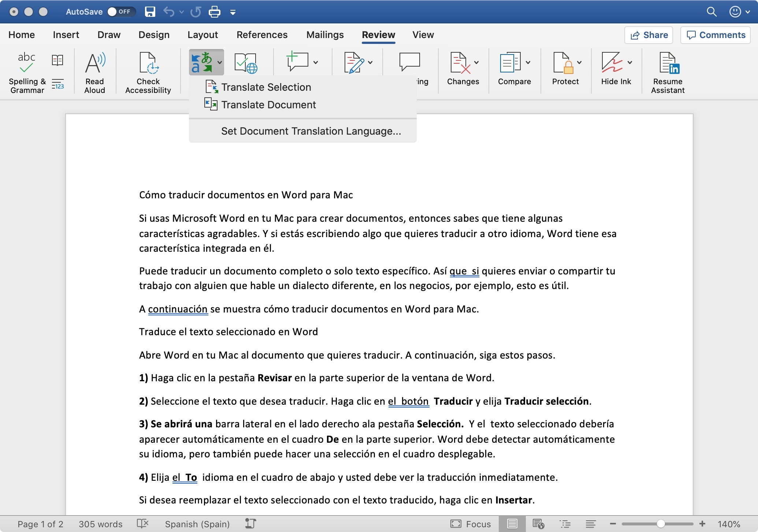Expand the Undo history dropdown arrow
Viewport: 758px width, 532px height.
(x=182, y=12)
